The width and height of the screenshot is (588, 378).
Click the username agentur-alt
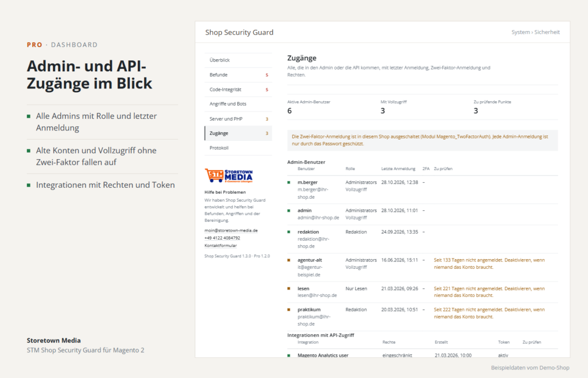pos(310,260)
